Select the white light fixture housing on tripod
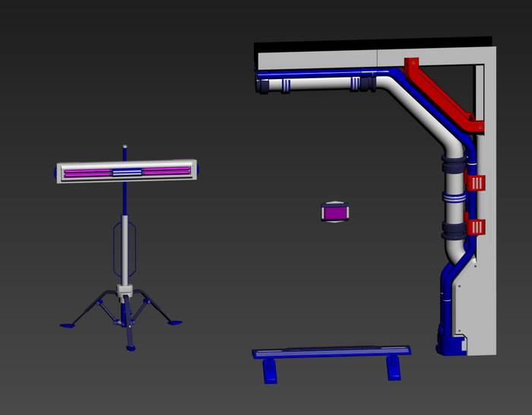 127,171
